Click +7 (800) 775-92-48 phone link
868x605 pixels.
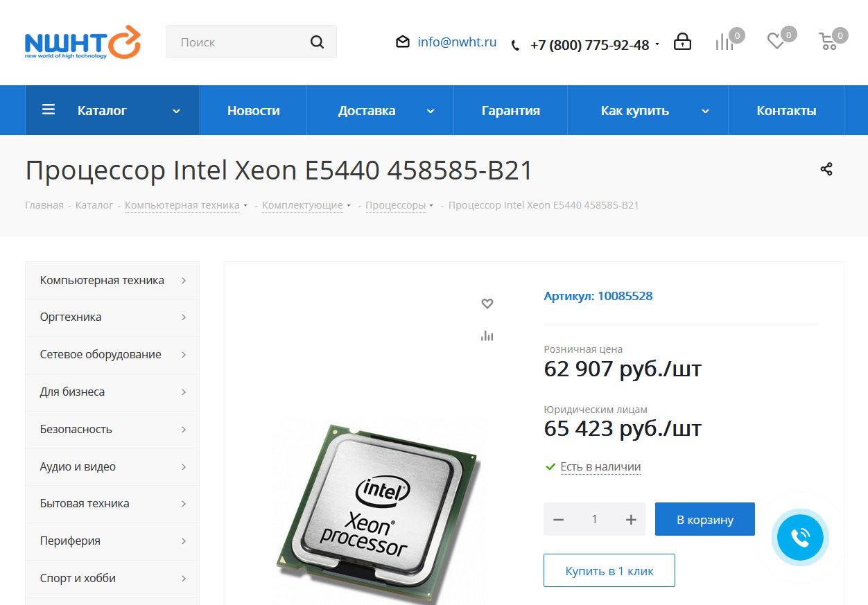(589, 45)
